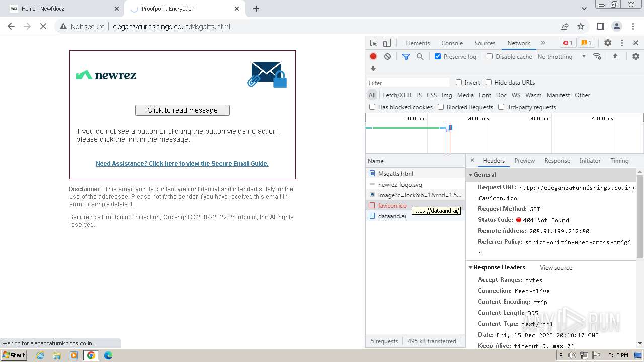This screenshot has width=644, height=362.
Task: Check the Blocked Requests checkbox
Action: coord(441,107)
